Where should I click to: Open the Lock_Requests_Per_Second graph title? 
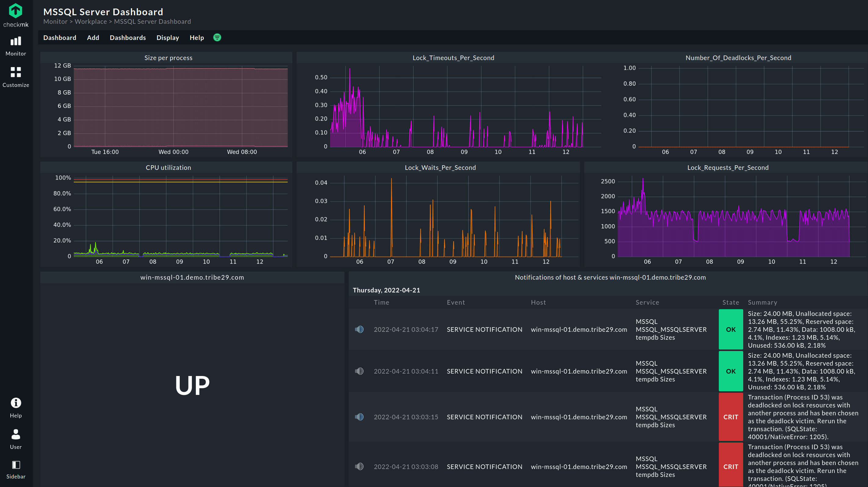[x=728, y=167]
